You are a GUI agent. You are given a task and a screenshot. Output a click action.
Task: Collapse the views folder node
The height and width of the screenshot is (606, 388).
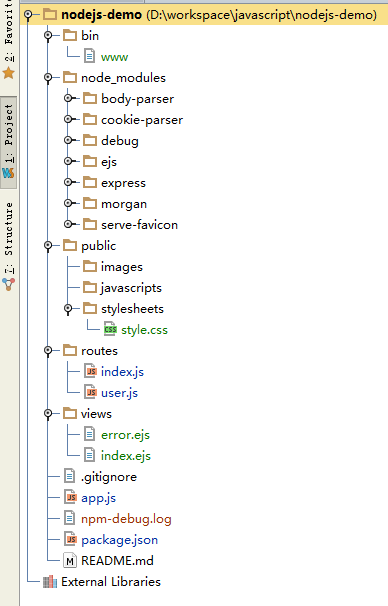coord(48,414)
